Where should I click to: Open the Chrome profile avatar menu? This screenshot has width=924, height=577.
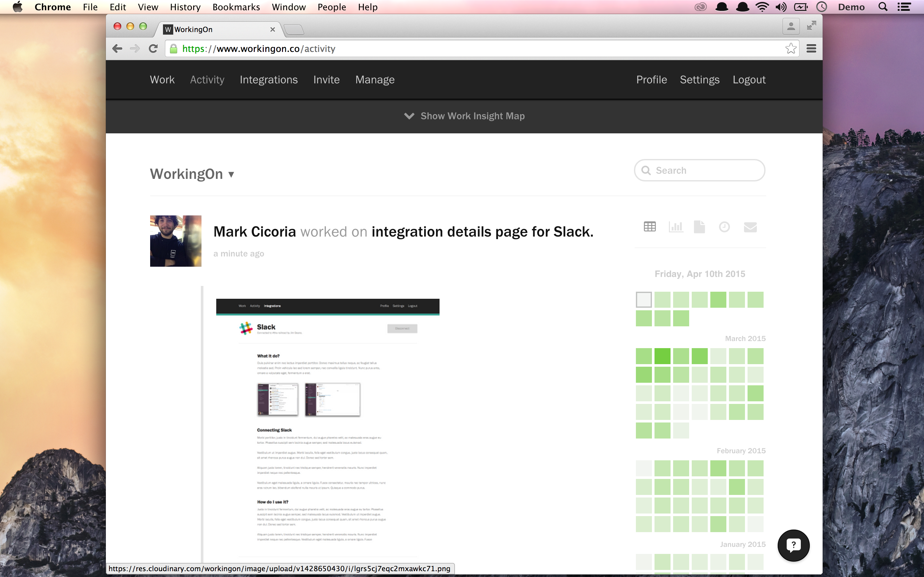pos(791,26)
